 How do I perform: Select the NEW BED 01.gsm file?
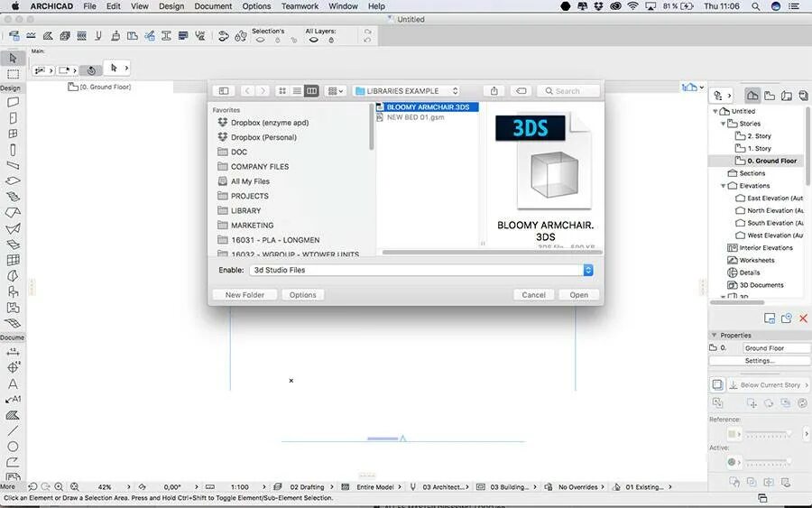click(x=415, y=117)
